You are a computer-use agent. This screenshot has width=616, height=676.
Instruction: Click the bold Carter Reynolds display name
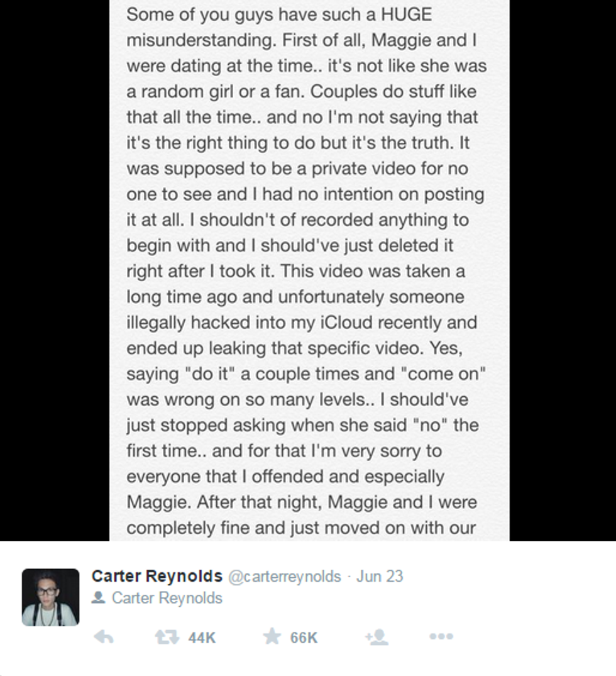(157, 576)
